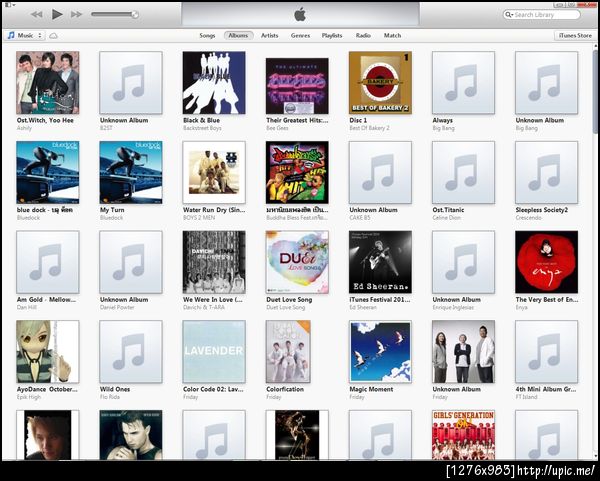
Task: Click the album title "Duet Love Song"
Action: 289,300
